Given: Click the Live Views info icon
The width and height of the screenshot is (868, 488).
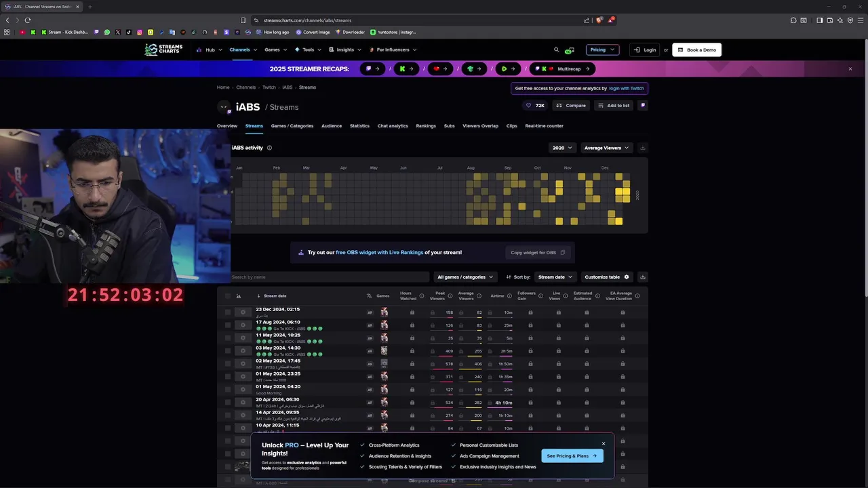Looking at the screenshot, I should click(x=566, y=296).
